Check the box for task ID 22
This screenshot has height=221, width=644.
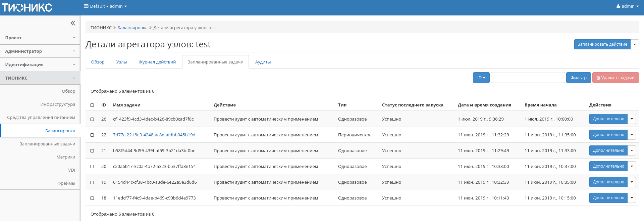[x=92, y=135]
